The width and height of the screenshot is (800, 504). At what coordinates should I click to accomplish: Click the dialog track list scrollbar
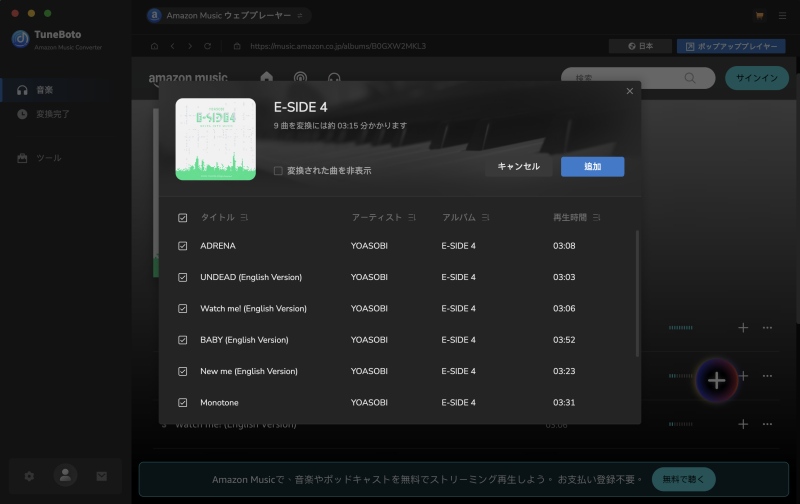point(637,293)
